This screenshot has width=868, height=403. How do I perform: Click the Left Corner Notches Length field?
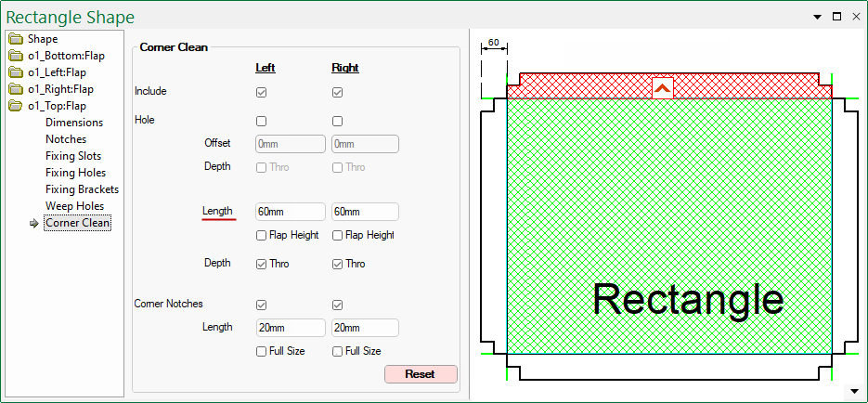click(291, 328)
